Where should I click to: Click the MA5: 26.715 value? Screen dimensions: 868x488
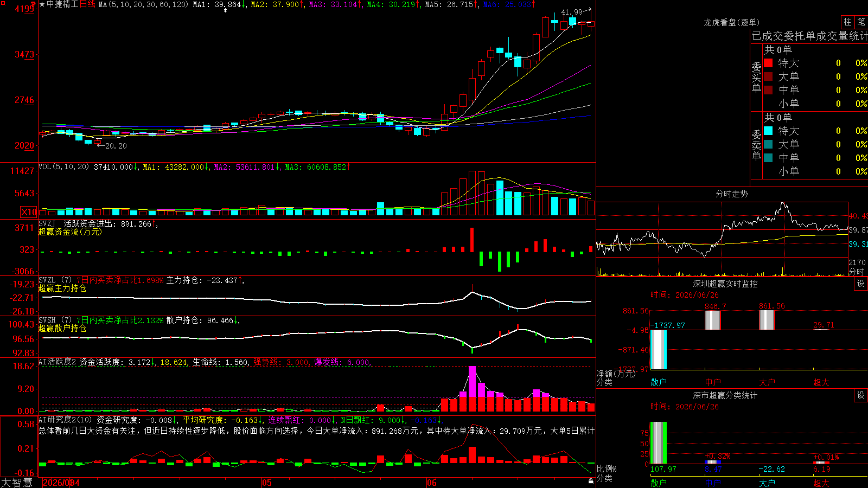(451, 4)
